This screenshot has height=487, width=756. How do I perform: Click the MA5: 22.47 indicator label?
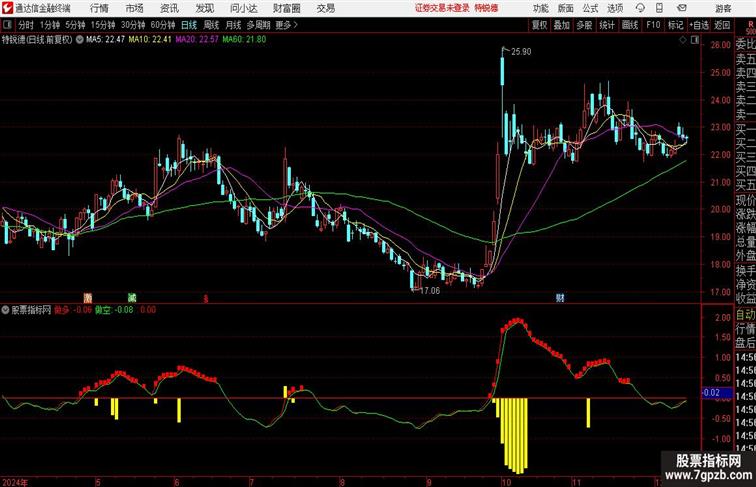tap(106, 40)
